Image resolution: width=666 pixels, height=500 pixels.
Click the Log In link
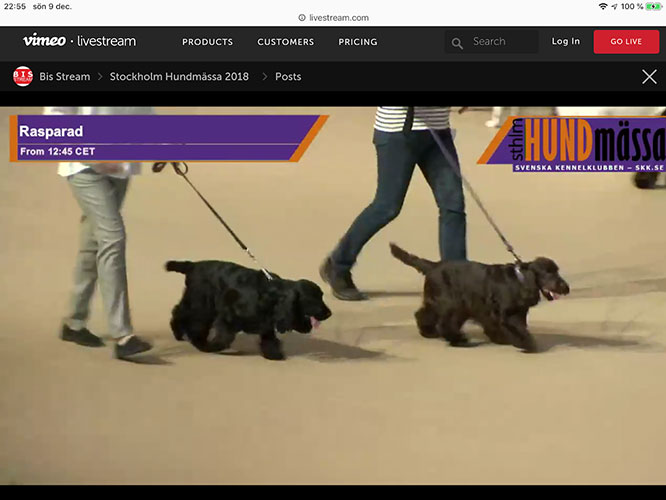tap(565, 41)
